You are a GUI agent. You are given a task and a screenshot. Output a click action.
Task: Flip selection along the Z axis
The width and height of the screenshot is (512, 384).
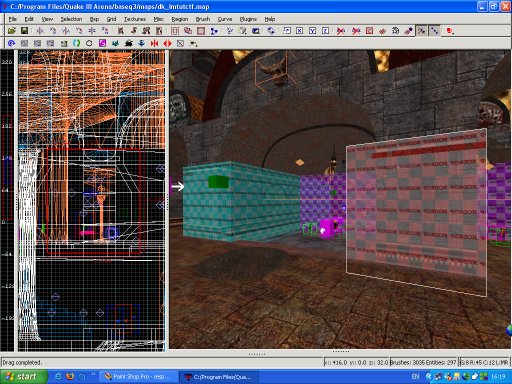pyautogui.click(x=92, y=31)
